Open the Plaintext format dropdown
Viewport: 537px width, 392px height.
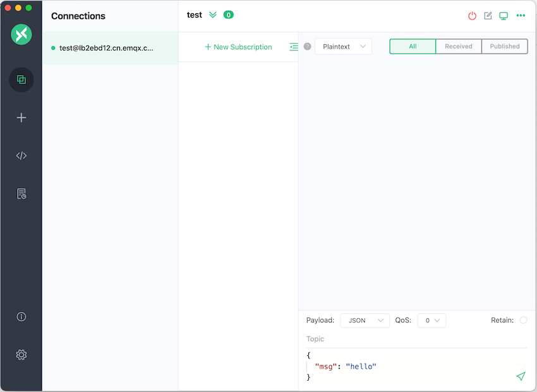point(343,47)
